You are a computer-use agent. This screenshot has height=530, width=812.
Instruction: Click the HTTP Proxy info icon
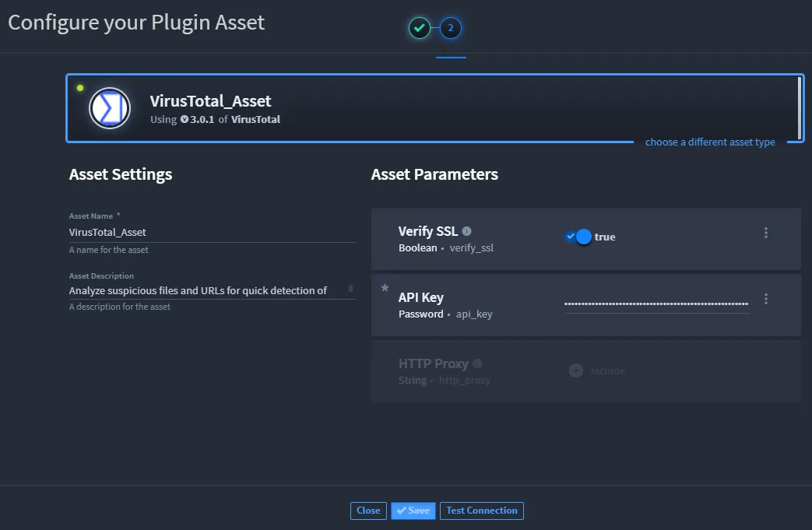click(477, 364)
